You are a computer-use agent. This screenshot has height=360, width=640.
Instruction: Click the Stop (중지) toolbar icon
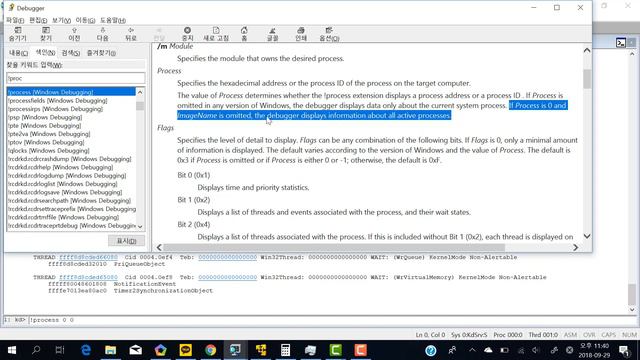pyautogui.click(x=187, y=34)
